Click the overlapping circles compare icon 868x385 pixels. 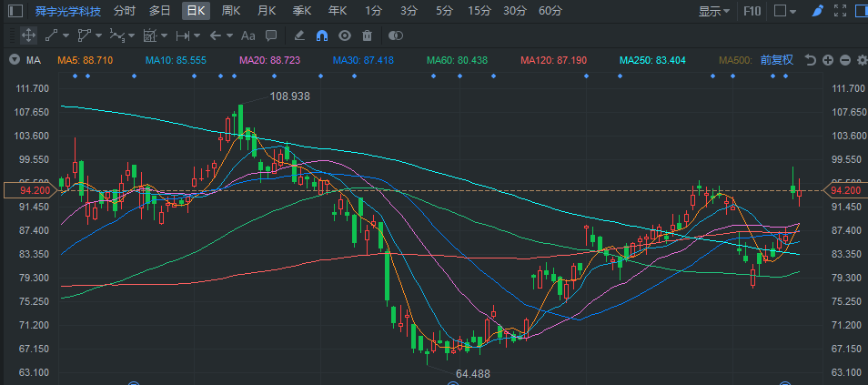tap(395, 35)
